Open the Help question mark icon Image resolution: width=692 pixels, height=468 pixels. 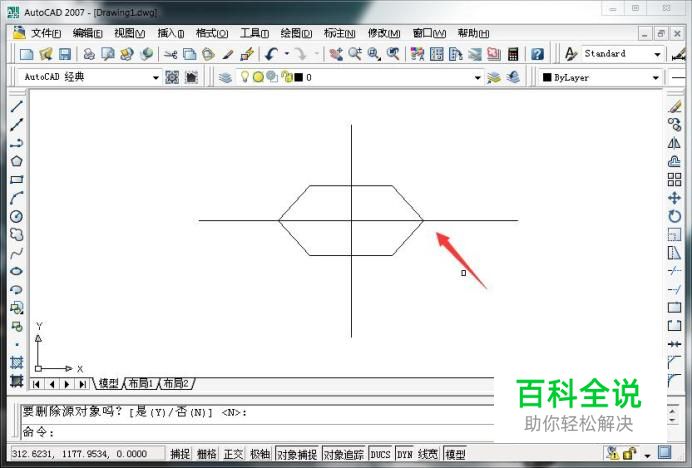[537, 54]
